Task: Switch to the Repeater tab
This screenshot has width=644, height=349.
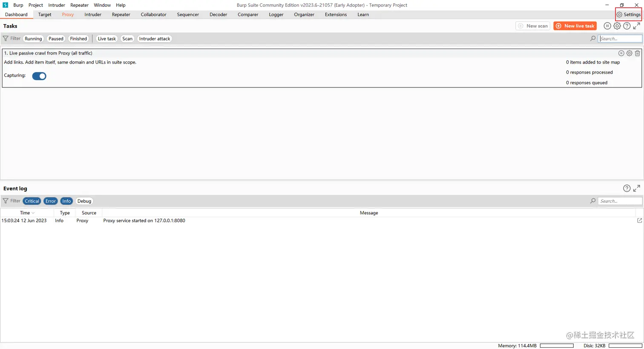Action: coord(121,14)
